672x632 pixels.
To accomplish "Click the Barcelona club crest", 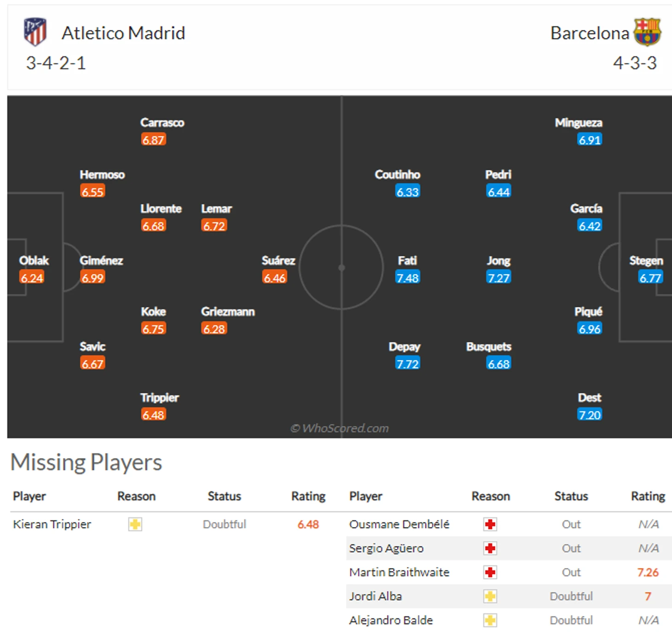I will [647, 32].
